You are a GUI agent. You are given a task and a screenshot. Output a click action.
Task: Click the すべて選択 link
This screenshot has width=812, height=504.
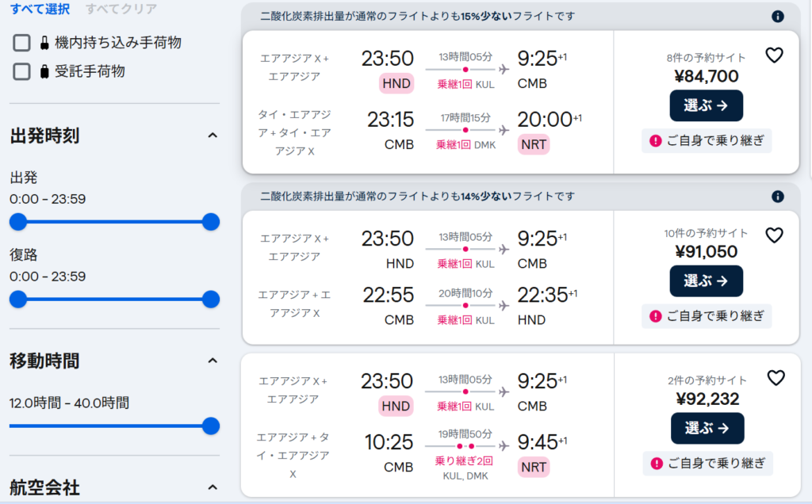tap(40, 10)
